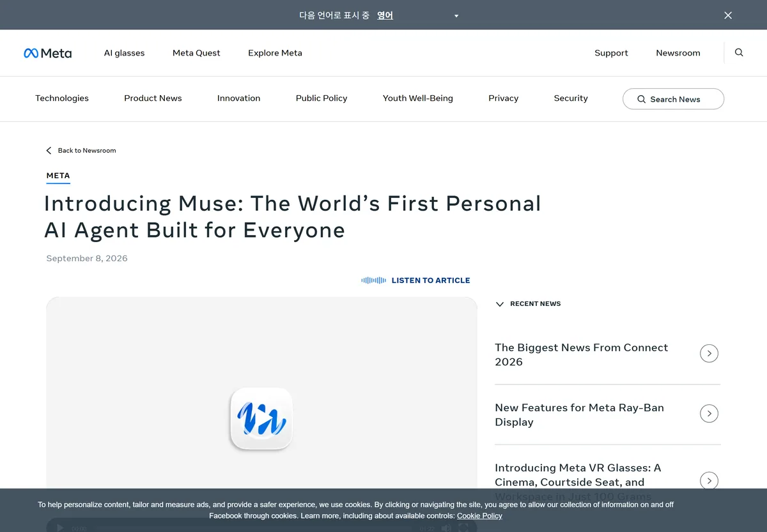Click arrow icon beside Ray-Ban Display story
The image size is (767, 532).
pos(709,413)
